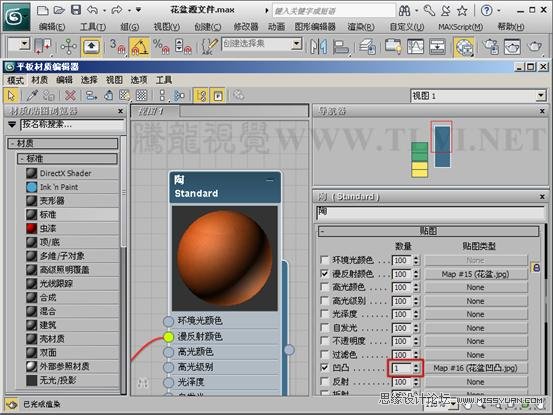
Task: Open the quick access toolbar dropdown arrow
Action: click(x=139, y=10)
